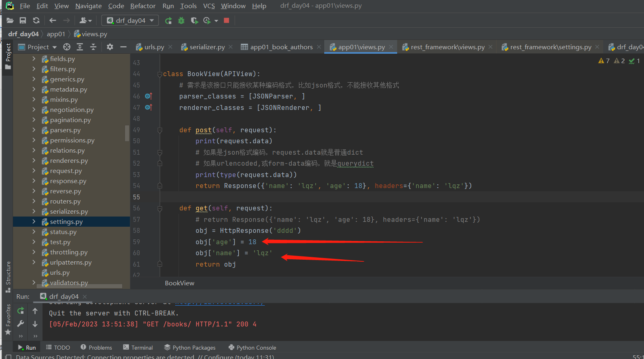Click the PyCharm application icon

point(10,6)
